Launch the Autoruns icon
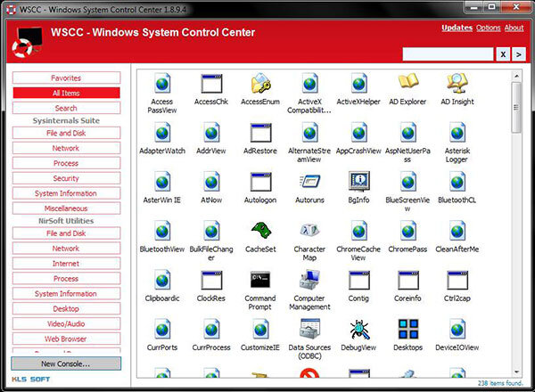Screen dimensions: 535x392 tap(309, 182)
